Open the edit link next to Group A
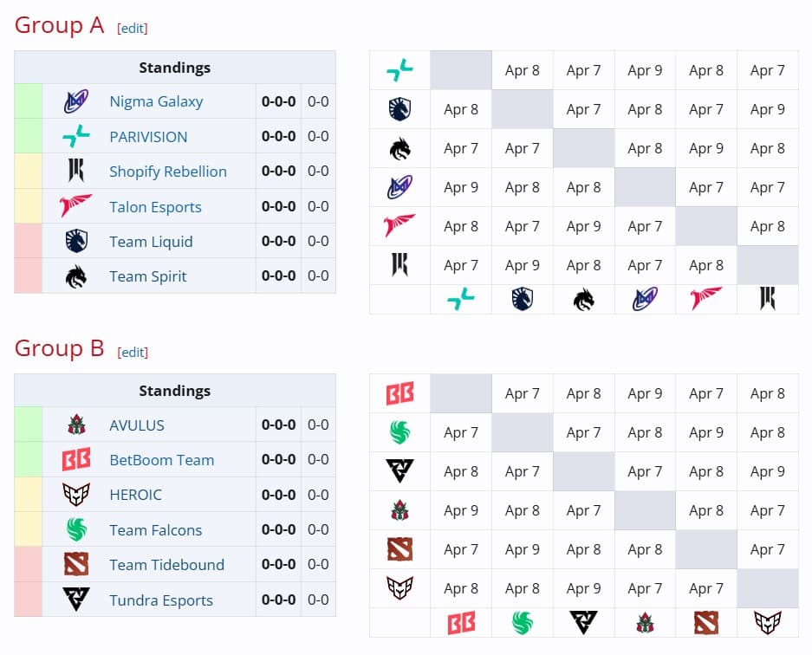This screenshot has height=655, width=812. (x=133, y=28)
